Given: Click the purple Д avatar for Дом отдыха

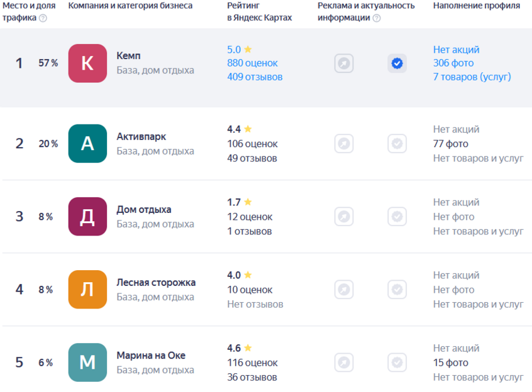Looking at the screenshot, I should click(87, 217).
